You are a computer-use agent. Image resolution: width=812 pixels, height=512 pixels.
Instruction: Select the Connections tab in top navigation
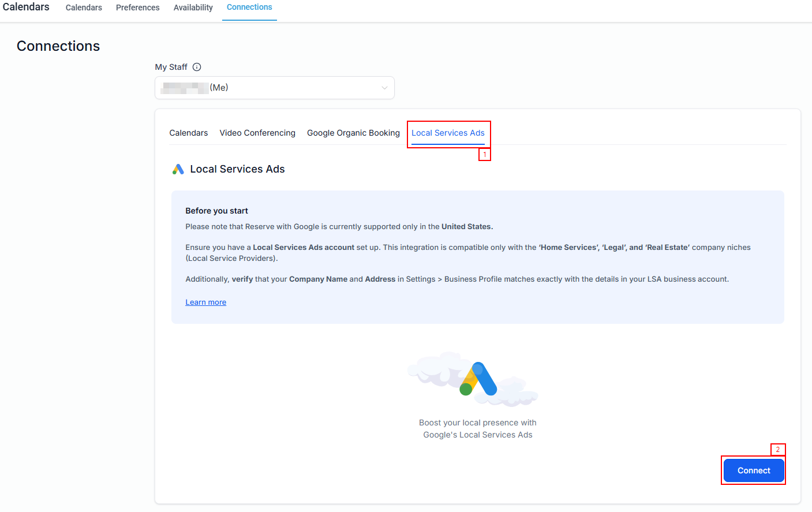[249, 8]
